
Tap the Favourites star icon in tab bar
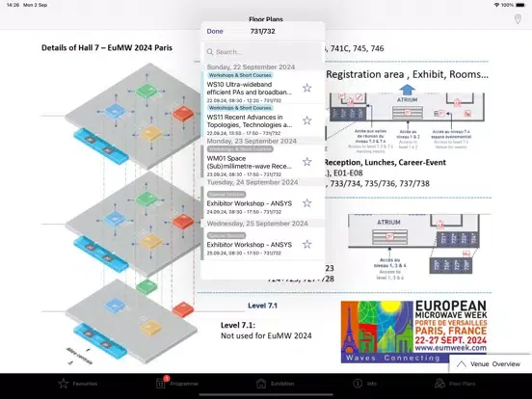point(63,384)
